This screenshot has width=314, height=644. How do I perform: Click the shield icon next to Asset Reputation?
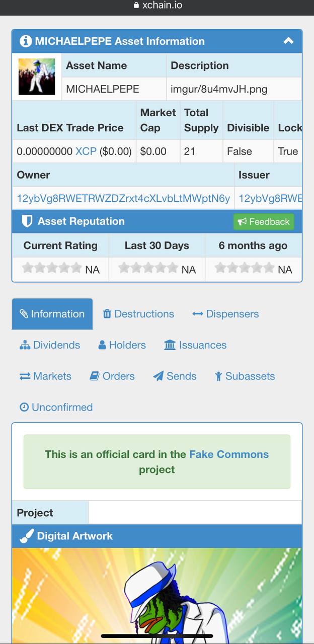tap(27, 221)
